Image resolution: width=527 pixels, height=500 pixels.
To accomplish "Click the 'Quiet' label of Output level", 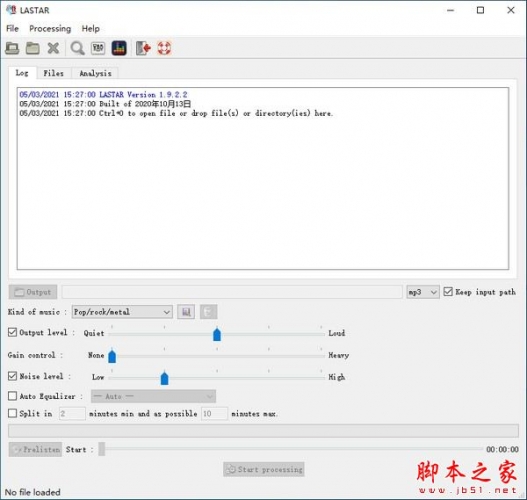I will pyautogui.click(x=94, y=333).
